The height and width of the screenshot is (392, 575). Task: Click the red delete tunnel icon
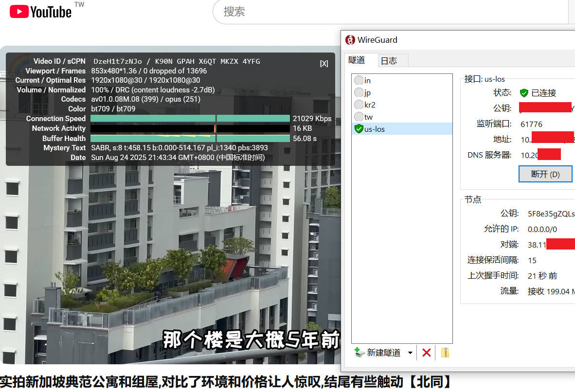[427, 353]
